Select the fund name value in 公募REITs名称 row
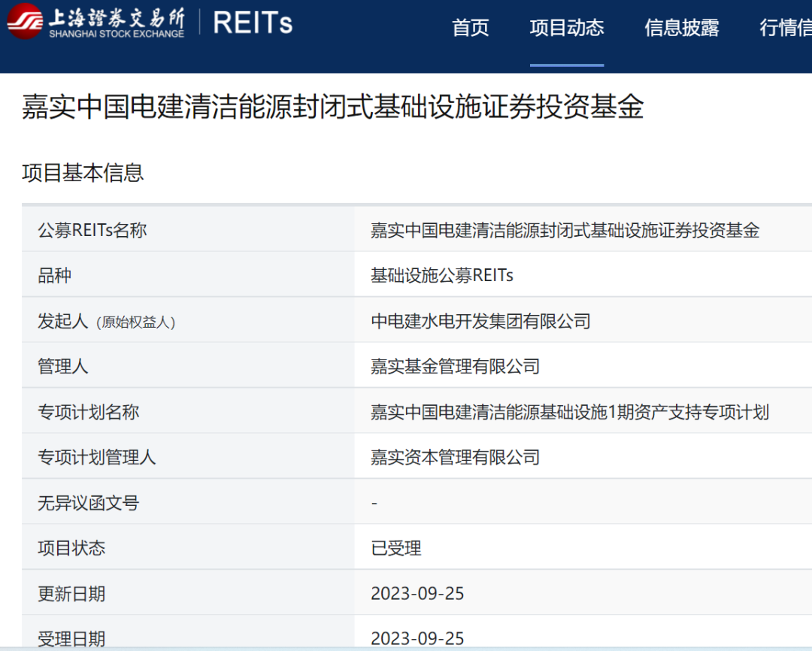812x651 pixels. tap(565, 230)
